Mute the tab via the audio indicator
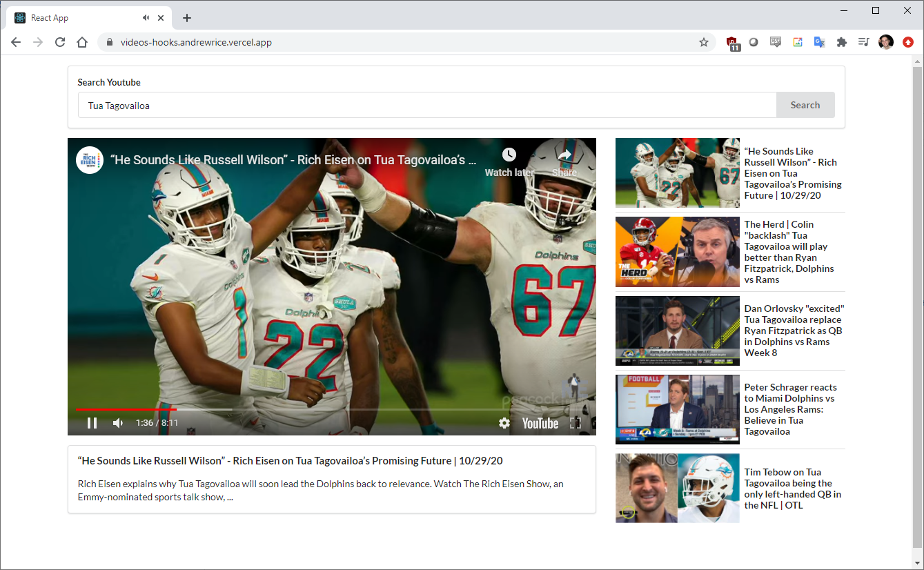The image size is (924, 570). point(146,18)
